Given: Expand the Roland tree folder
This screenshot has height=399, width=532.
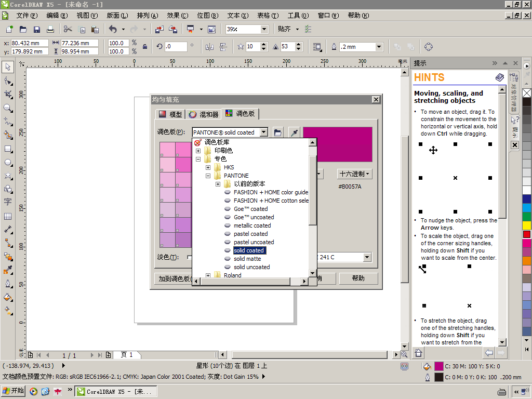Looking at the screenshot, I should [x=208, y=275].
